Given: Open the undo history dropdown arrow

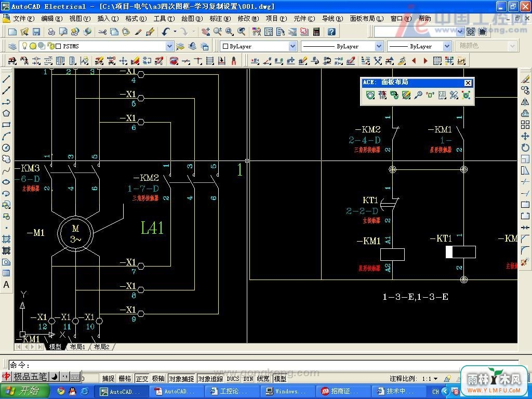Looking at the screenshot, I should tap(175, 32).
